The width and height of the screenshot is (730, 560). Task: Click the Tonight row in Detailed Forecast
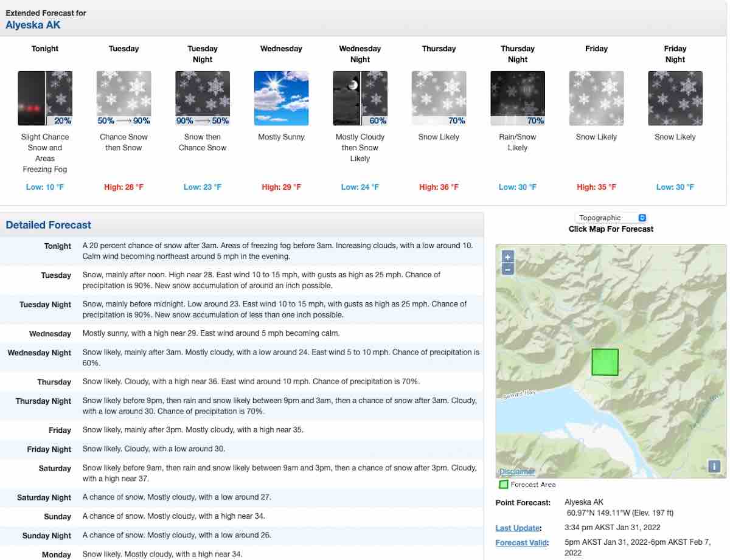pos(242,251)
